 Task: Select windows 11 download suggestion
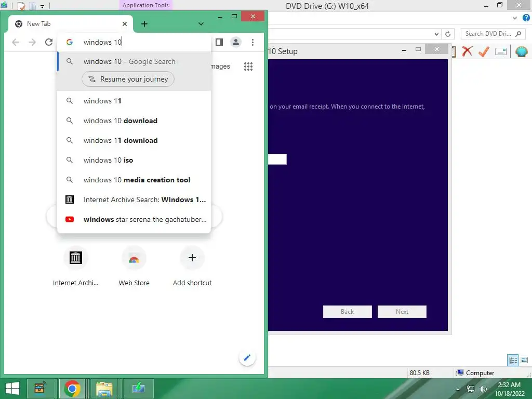coord(134,140)
